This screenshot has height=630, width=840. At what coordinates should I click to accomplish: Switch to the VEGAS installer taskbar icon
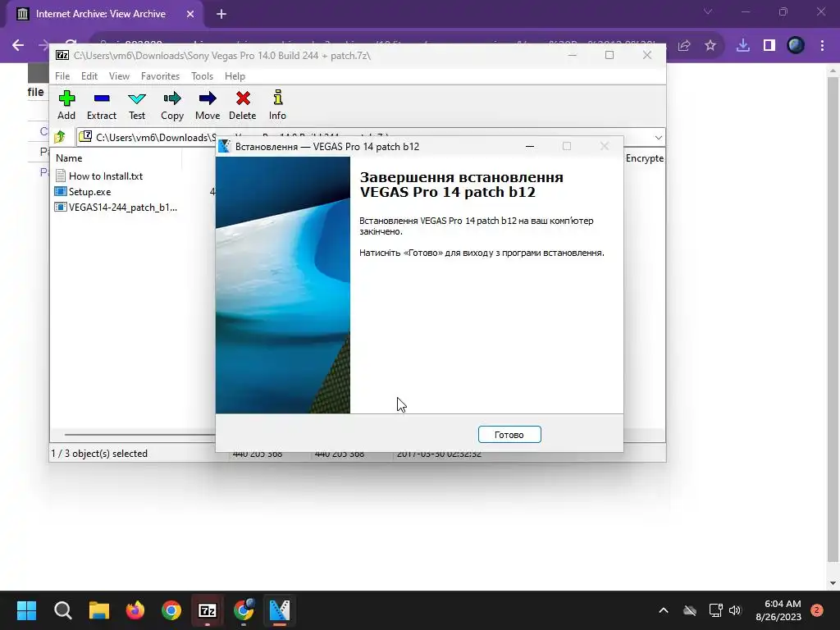click(280, 610)
